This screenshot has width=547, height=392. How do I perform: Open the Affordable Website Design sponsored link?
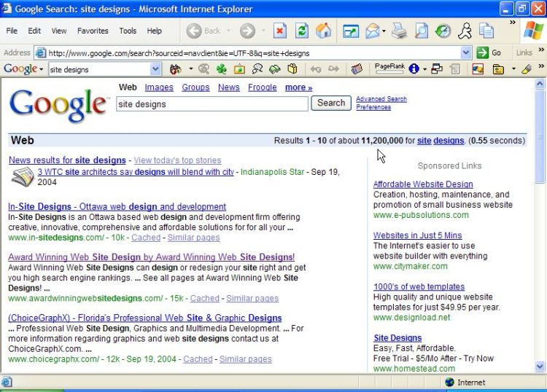point(423,184)
